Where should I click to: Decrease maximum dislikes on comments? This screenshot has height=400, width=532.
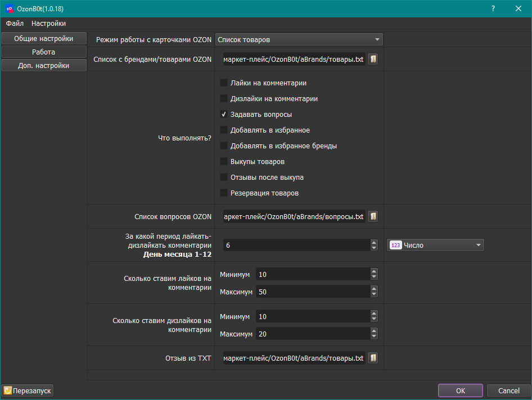(374, 337)
